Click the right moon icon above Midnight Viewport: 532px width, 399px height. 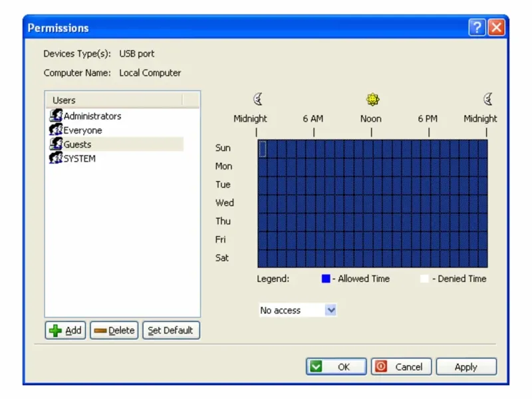[487, 100]
